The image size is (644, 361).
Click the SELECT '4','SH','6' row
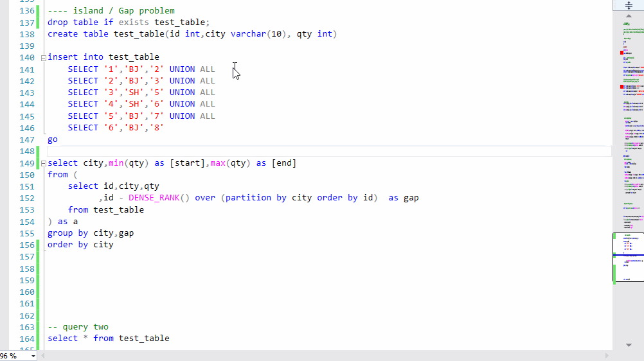[x=141, y=104]
